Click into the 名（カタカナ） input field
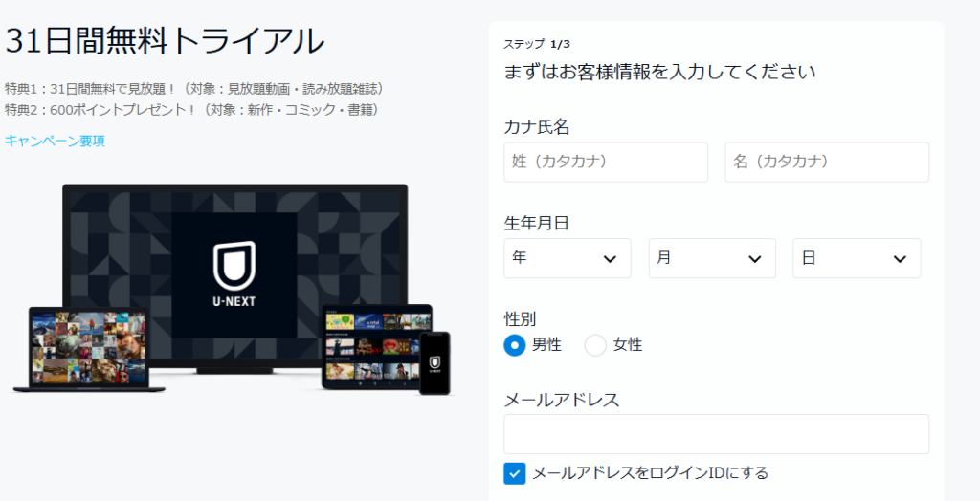 click(827, 163)
